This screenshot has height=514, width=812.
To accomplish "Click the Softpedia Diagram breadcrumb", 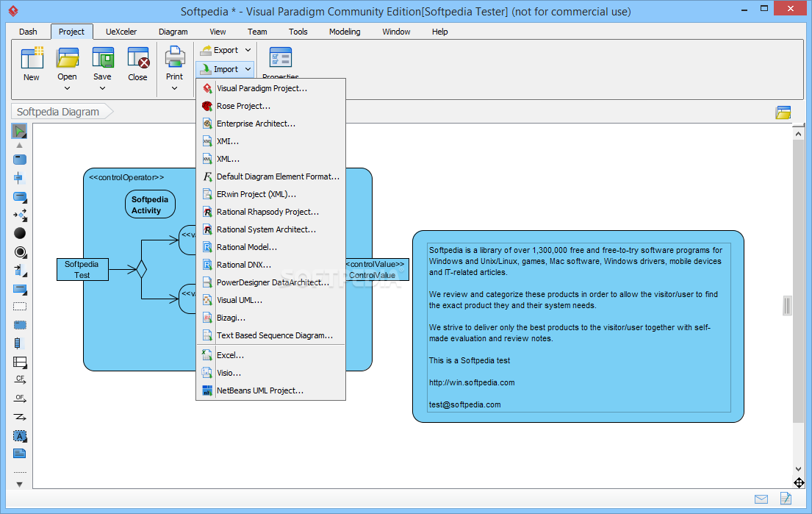I will pyautogui.click(x=62, y=112).
